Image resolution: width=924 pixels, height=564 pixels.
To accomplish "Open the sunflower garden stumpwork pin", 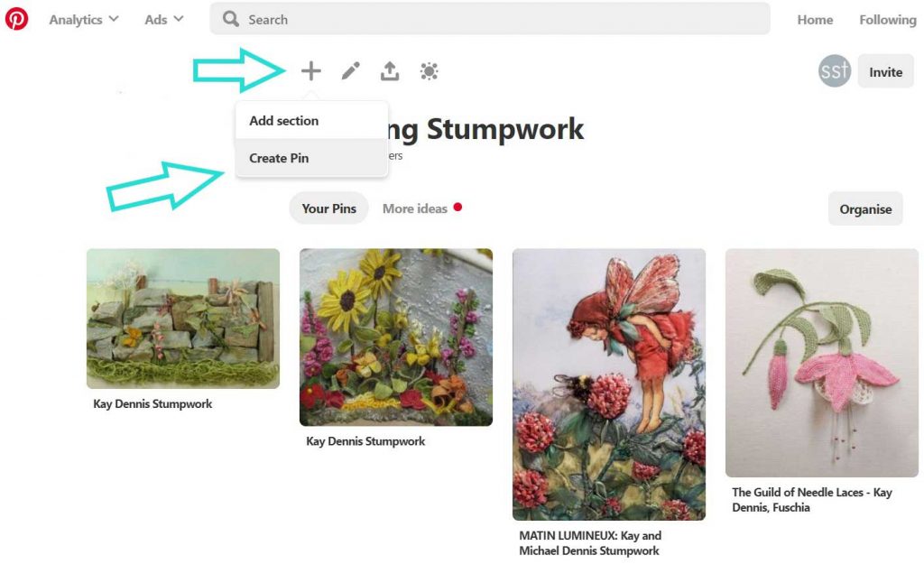I will (x=396, y=337).
